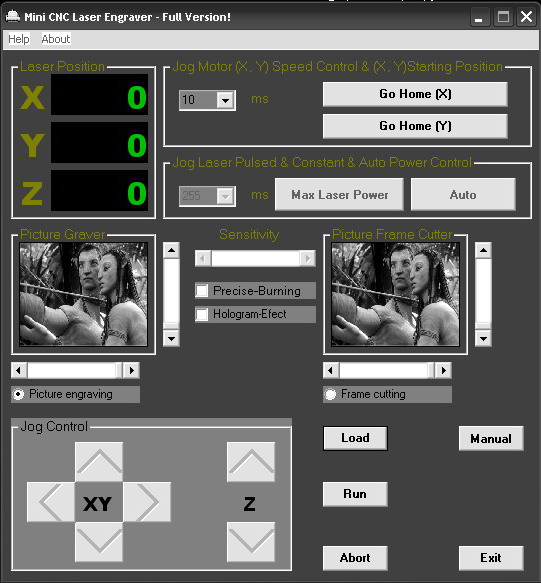Click left arrow of Frame Cutter horizontal scrollbar
This screenshot has height=583, width=541.
(331, 370)
